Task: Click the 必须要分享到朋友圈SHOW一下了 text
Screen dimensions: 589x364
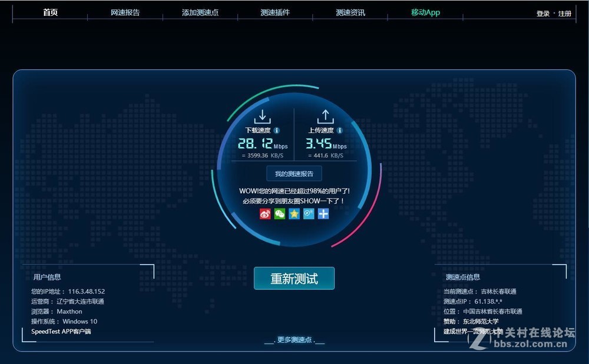Action: [293, 201]
